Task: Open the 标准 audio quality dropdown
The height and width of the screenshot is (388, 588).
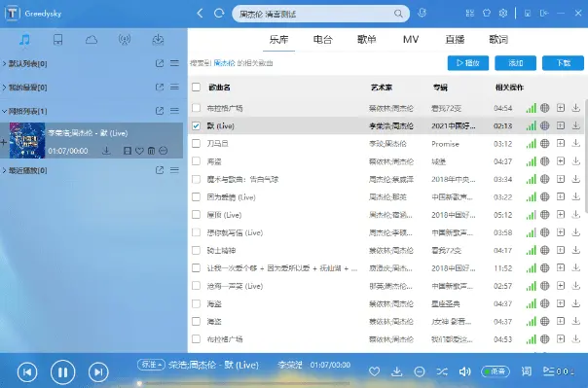Action: pos(151,365)
